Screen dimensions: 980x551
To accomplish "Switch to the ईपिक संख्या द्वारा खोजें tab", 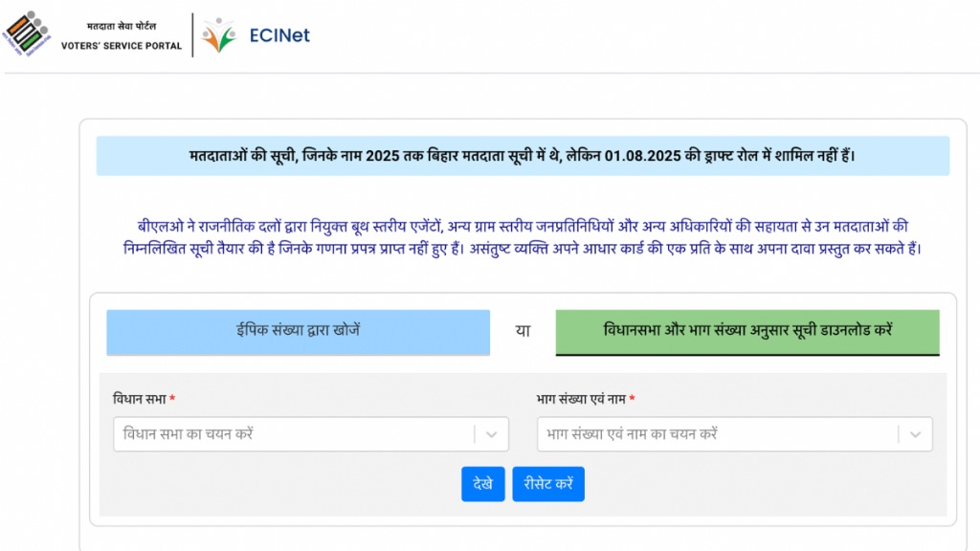I will coord(298,332).
